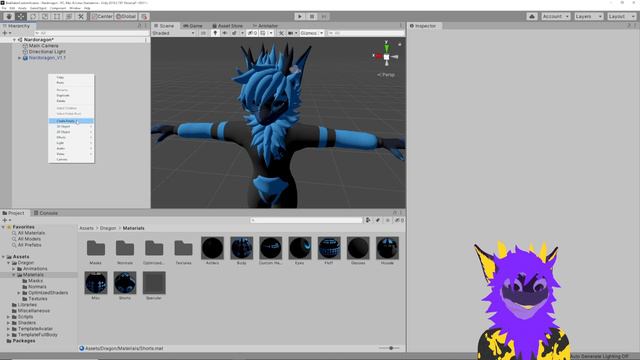Open the Layers dropdown
Image resolution: width=640 pixels, height=360 pixels.
point(588,16)
